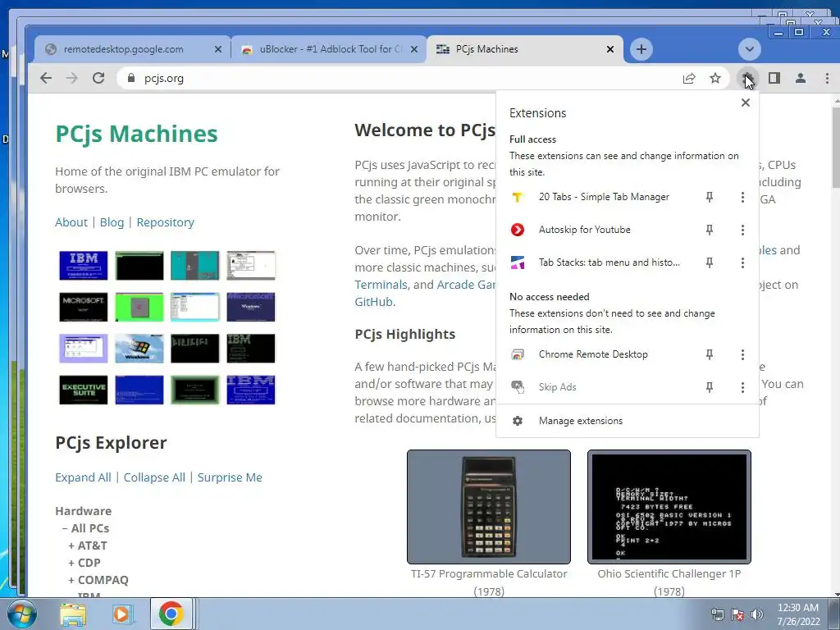Click the volume speaker tray icon
This screenshot has height=630, width=840.
tap(757, 614)
